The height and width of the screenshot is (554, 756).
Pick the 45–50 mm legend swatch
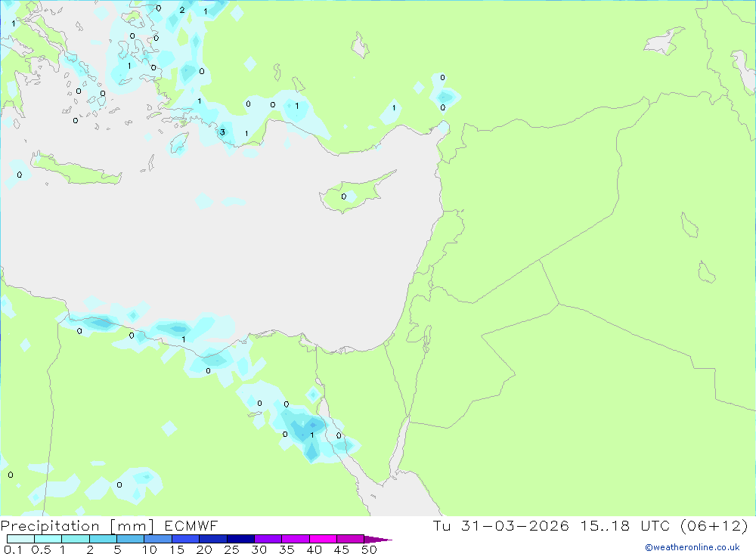[350, 539]
